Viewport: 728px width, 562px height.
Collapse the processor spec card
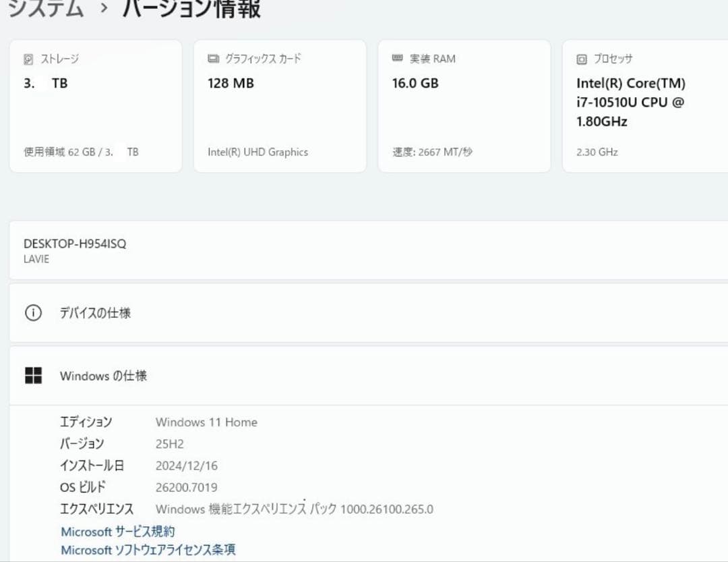[x=645, y=105]
